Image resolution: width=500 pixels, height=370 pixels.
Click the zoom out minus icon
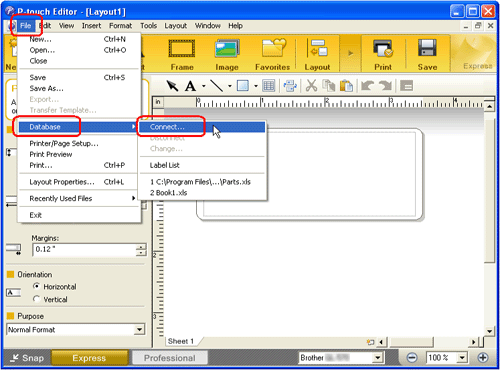click(x=412, y=358)
